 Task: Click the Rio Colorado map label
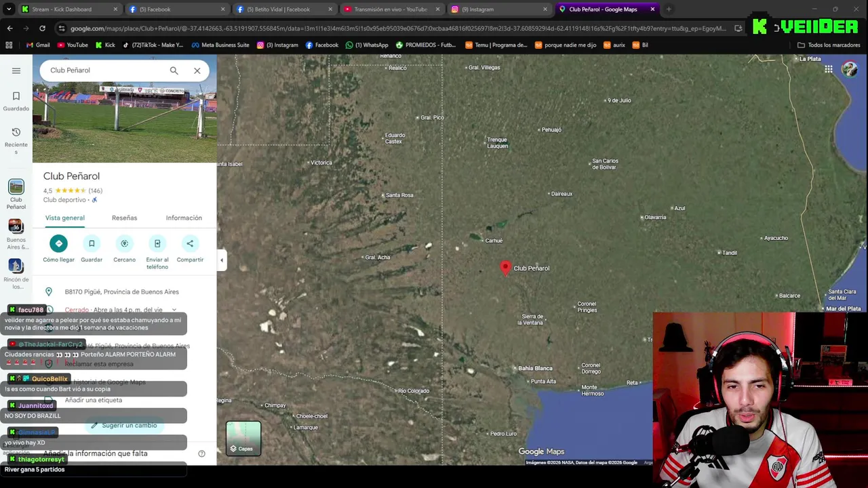(413, 391)
